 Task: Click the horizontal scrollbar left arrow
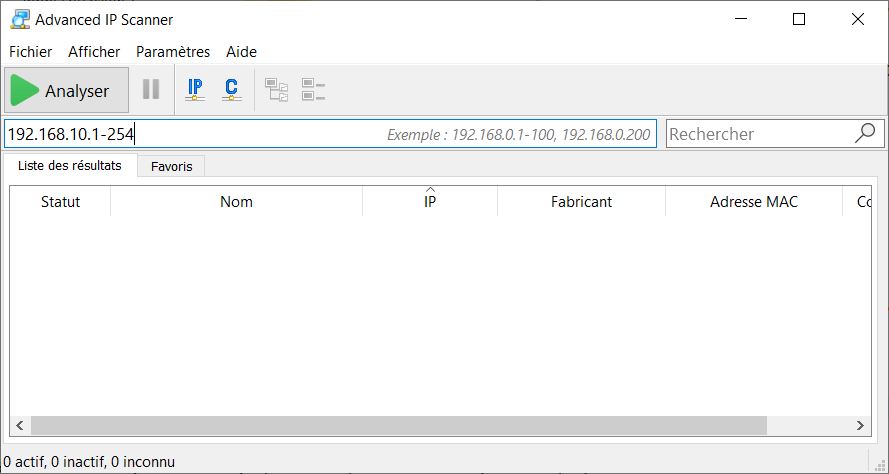20,425
